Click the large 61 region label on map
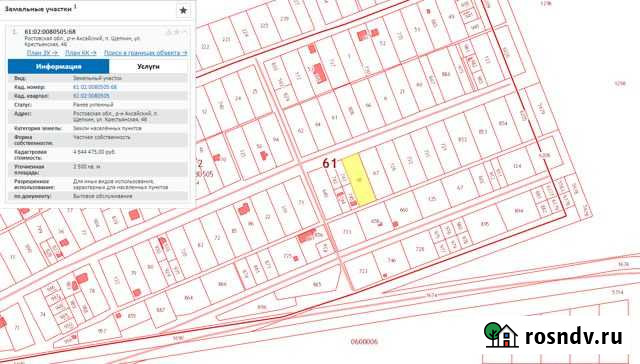This screenshot has height=364, width=640. tap(329, 164)
